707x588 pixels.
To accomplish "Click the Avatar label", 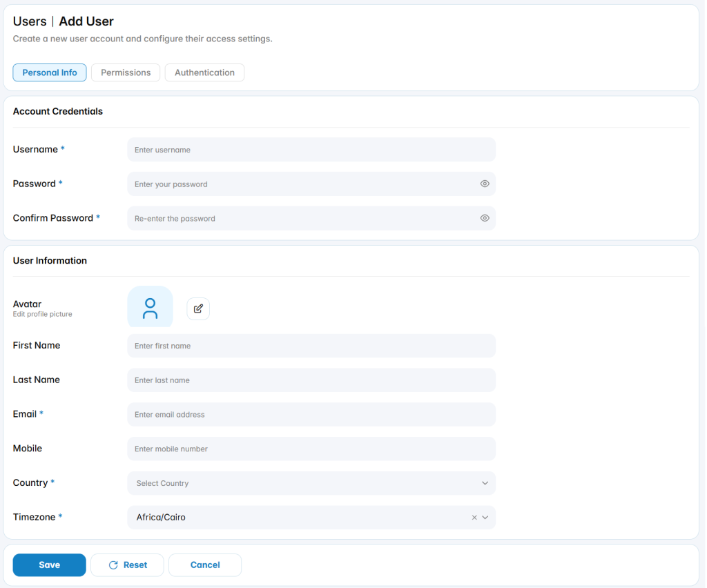I will point(27,304).
